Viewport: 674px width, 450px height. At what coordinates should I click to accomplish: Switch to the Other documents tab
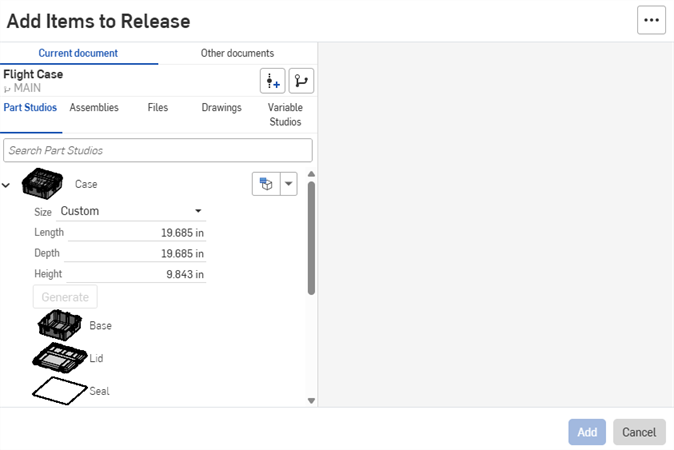[237, 53]
